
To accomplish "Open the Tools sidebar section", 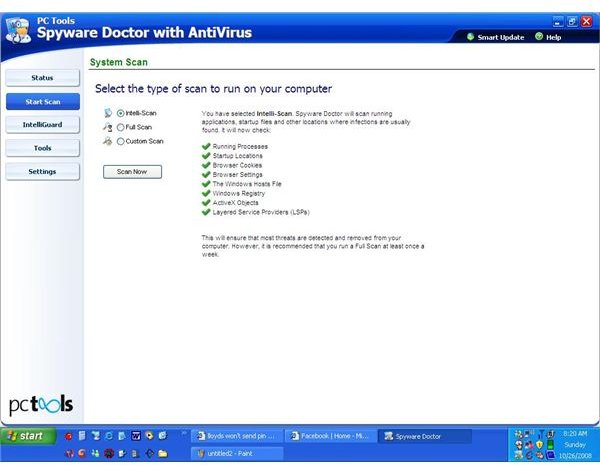I will point(42,148).
